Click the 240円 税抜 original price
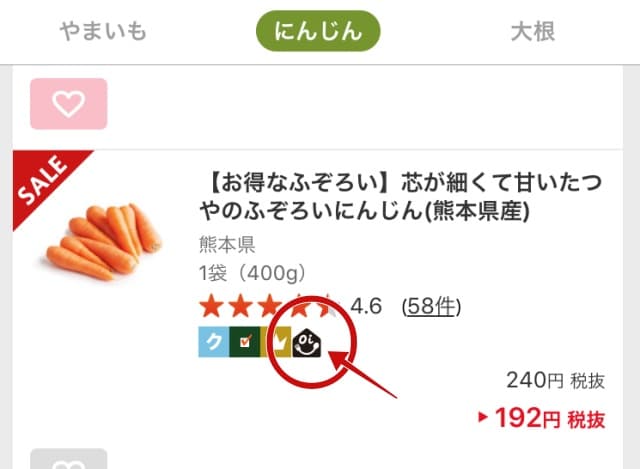 tap(556, 380)
